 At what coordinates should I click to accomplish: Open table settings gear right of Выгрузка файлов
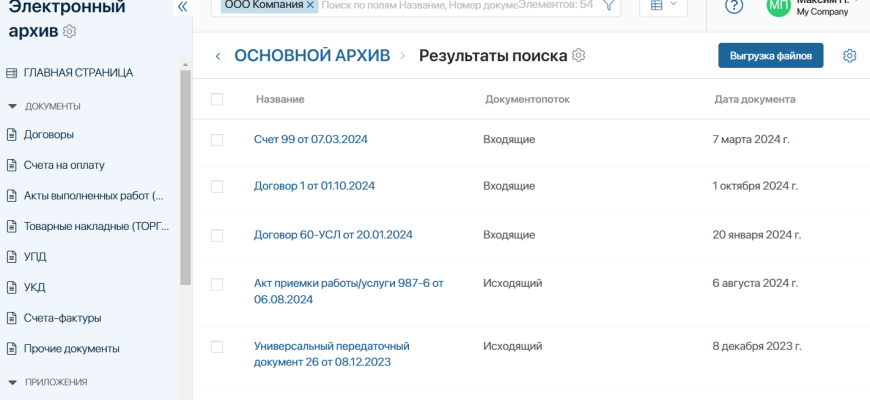coord(849,56)
